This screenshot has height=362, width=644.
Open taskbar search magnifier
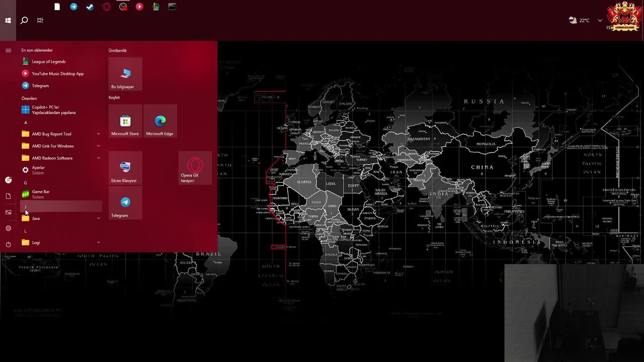point(24,21)
